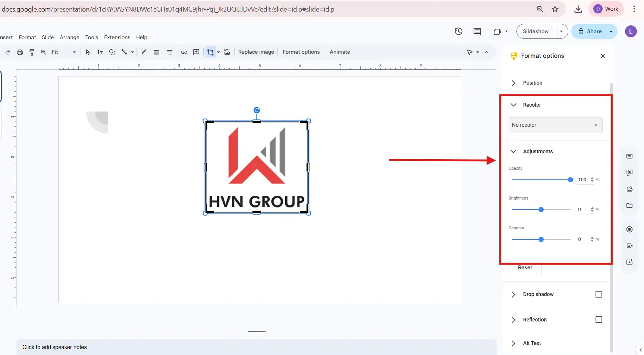This screenshot has width=644, height=355.
Task: Click the Redo icon in the toolbar
Action: click(x=7, y=52)
